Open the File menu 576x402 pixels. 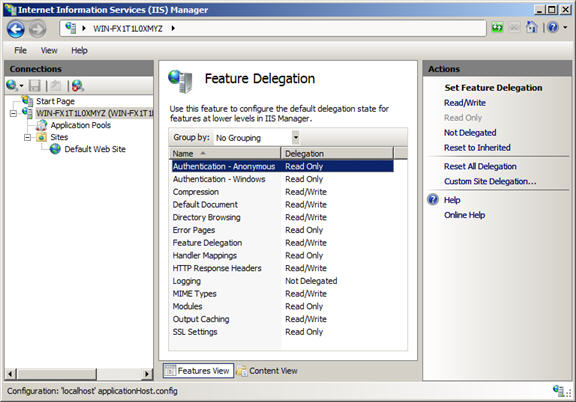tap(20, 50)
